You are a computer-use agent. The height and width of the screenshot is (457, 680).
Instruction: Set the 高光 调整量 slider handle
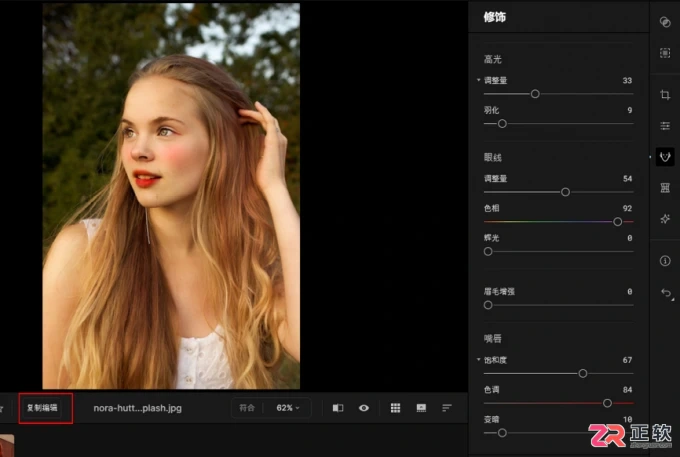coord(535,94)
